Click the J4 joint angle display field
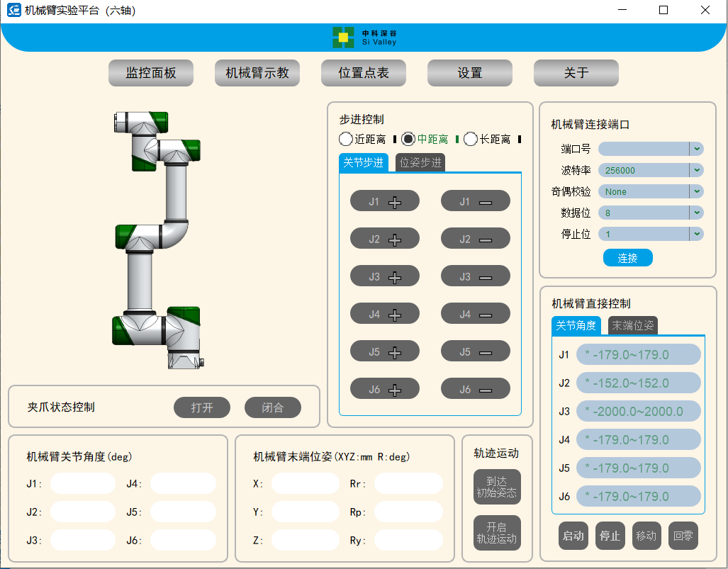 183,483
